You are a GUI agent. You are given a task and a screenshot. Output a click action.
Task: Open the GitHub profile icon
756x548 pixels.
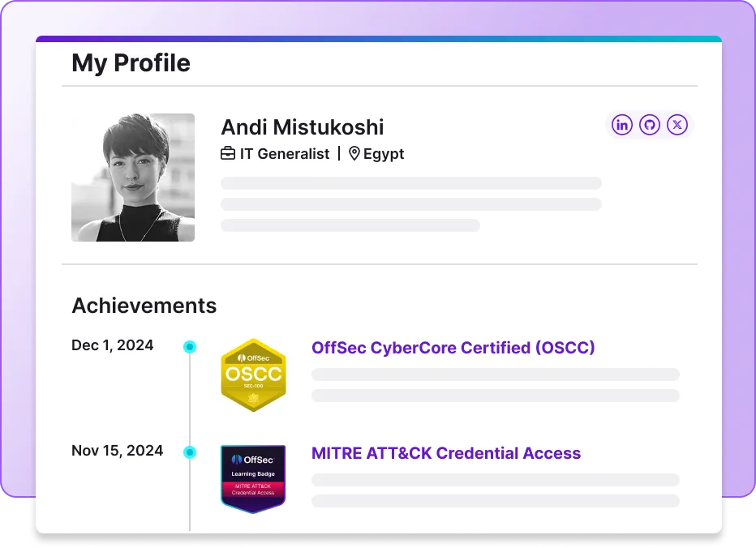(649, 124)
